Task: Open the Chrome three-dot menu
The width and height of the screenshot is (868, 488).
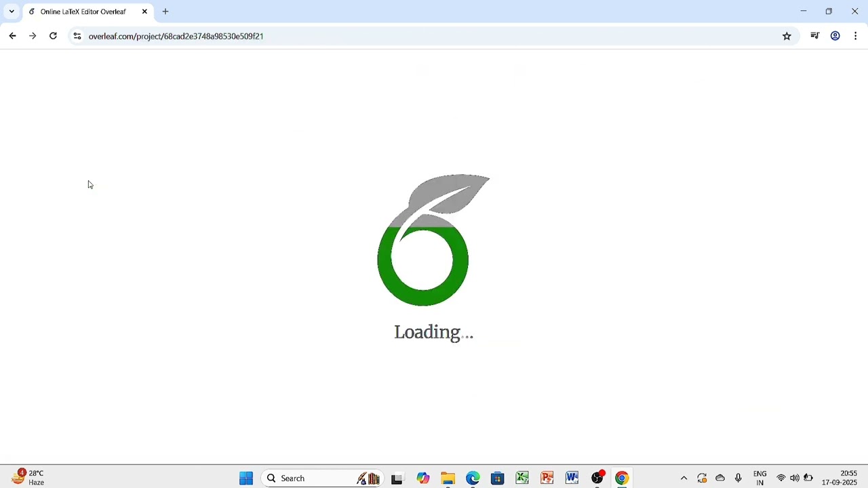Action: pyautogui.click(x=856, y=36)
